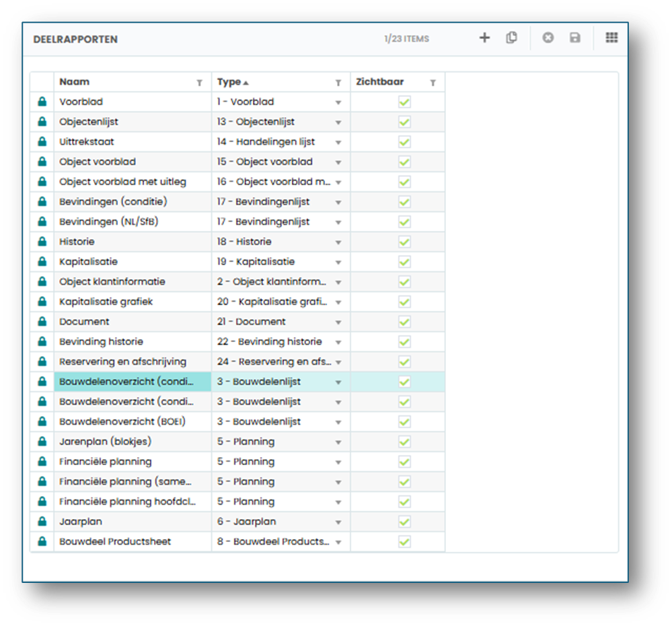Open Type dropdown for Uittrekstaat row
Viewport: 672px width, 626px height.
point(338,142)
